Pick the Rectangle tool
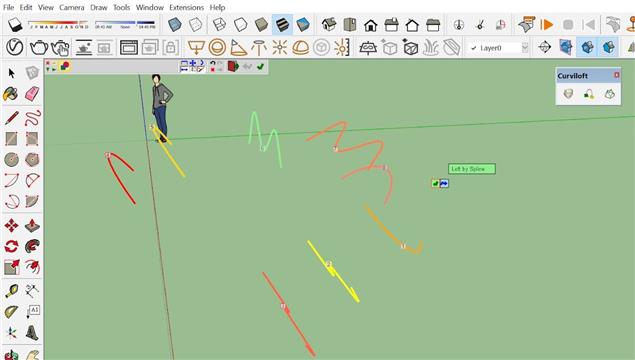 coord(11,139)
